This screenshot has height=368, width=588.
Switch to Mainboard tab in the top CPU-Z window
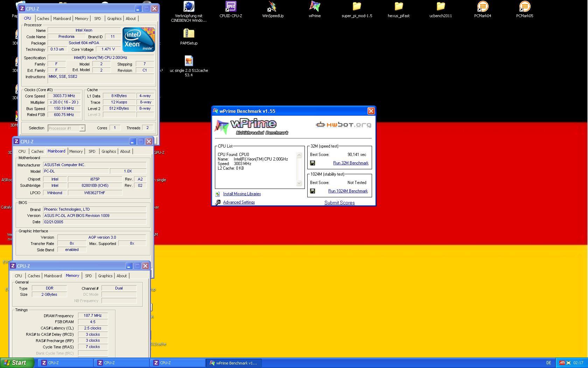pos(62,19)
